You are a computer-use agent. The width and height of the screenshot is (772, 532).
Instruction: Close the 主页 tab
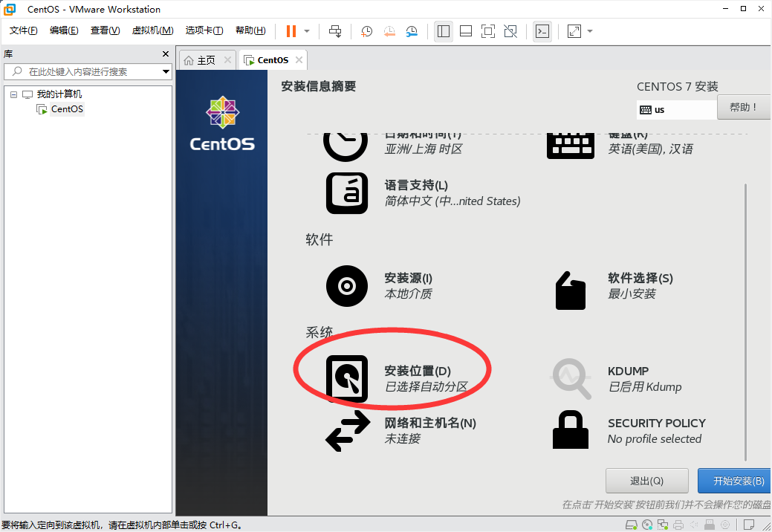[227, 60]
